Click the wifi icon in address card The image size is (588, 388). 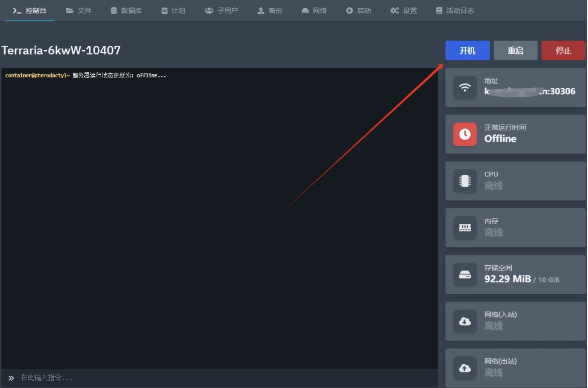point(465,87)
